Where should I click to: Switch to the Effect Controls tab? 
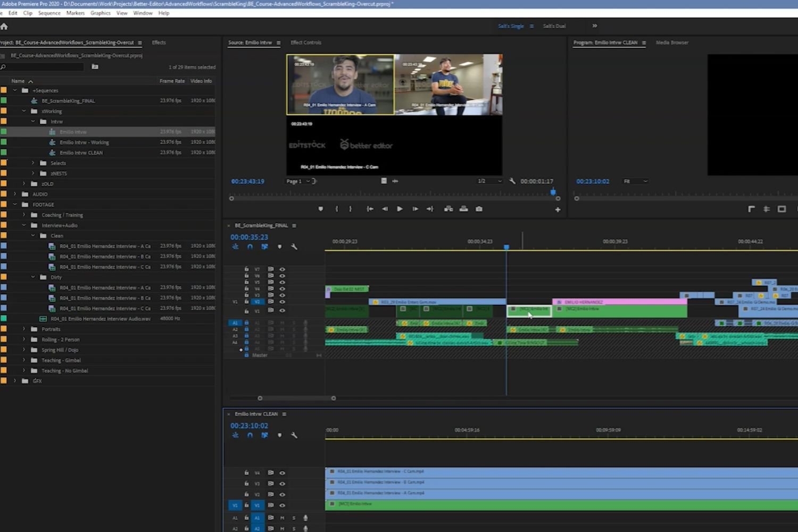coord(306,43)
